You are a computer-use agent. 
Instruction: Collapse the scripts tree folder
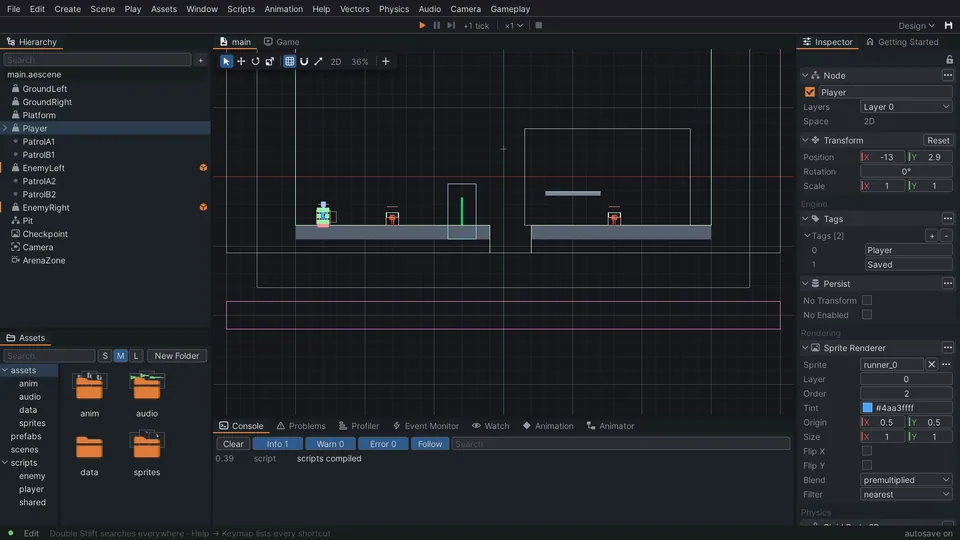coord(5,463)
